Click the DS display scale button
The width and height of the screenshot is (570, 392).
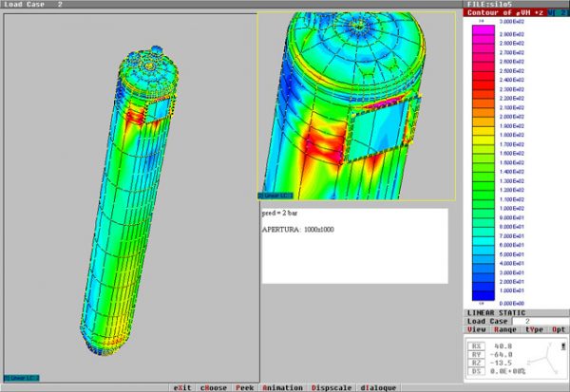[476, 371]
